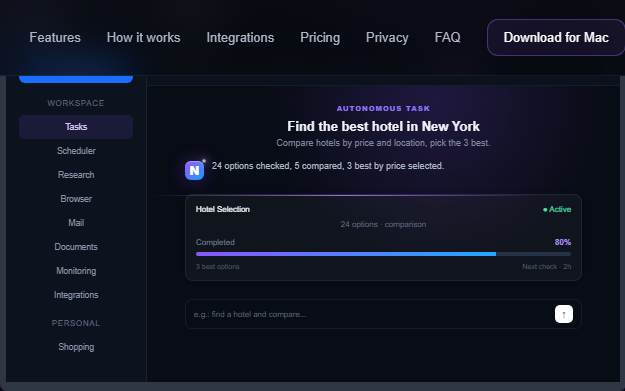This screenshot has width=625, height=391.
Task: Go to How it works section
Action: point(143,37)
